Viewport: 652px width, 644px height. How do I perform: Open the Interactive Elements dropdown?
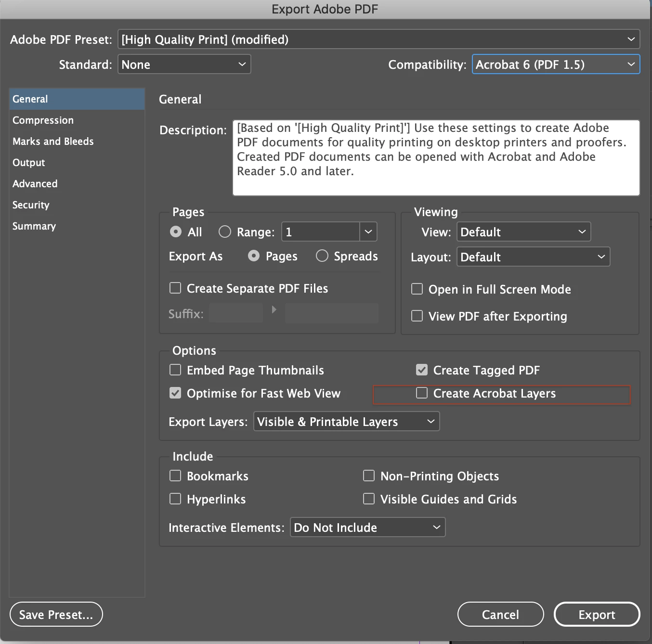pos(367,527)
